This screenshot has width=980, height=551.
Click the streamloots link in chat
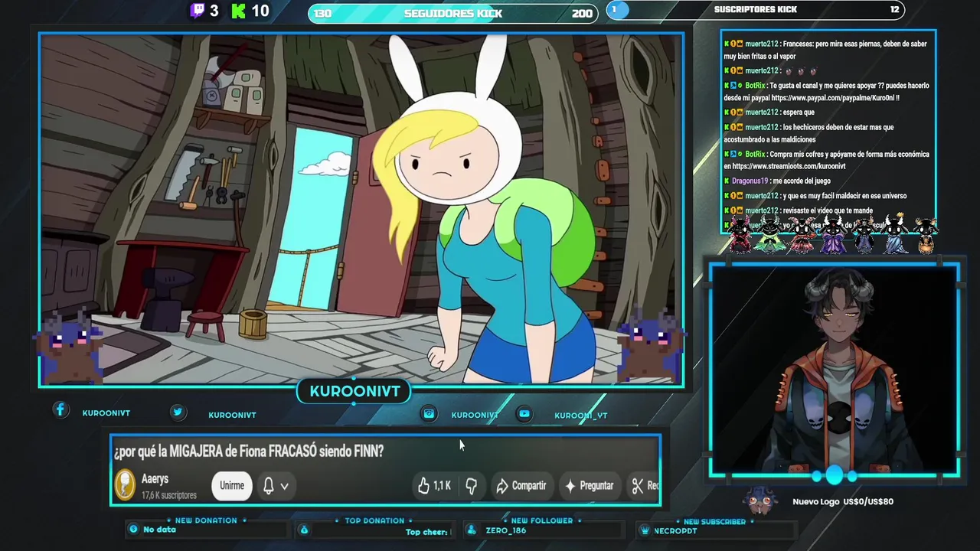(789, 166)
